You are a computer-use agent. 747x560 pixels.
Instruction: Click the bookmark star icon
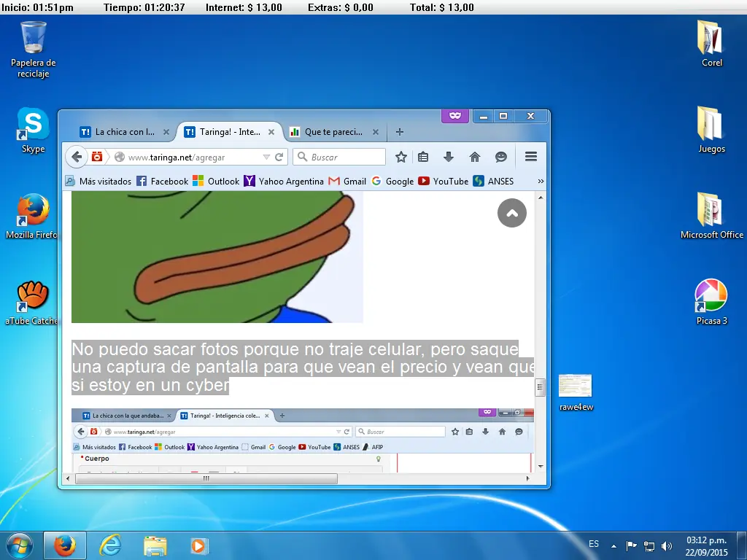[401, 157]
